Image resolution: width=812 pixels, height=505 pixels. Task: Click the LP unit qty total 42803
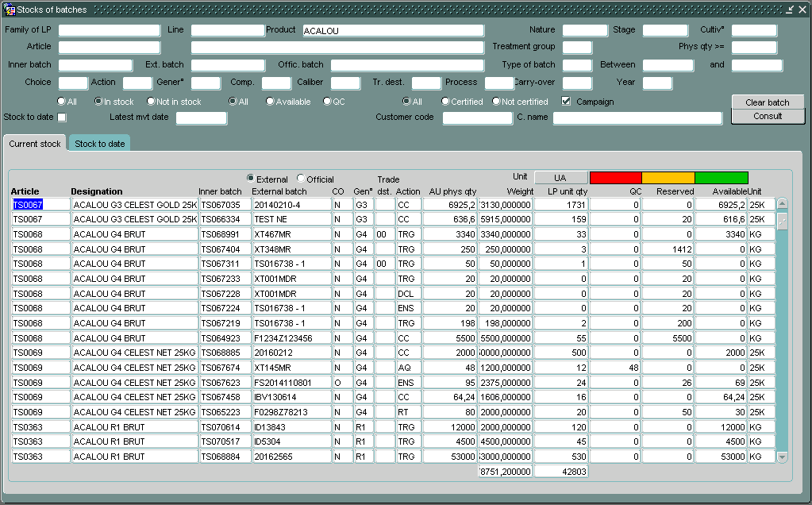point(561,472)
